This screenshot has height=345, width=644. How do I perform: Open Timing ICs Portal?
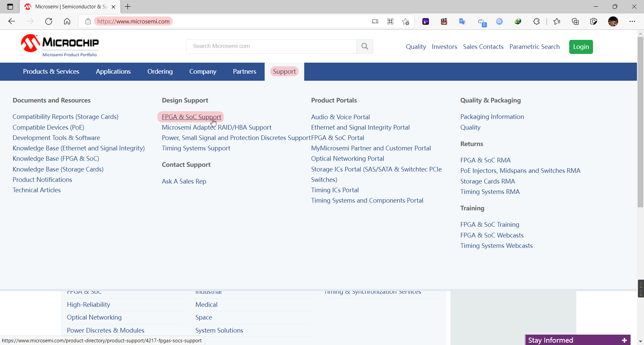click(x=335, y=190)
